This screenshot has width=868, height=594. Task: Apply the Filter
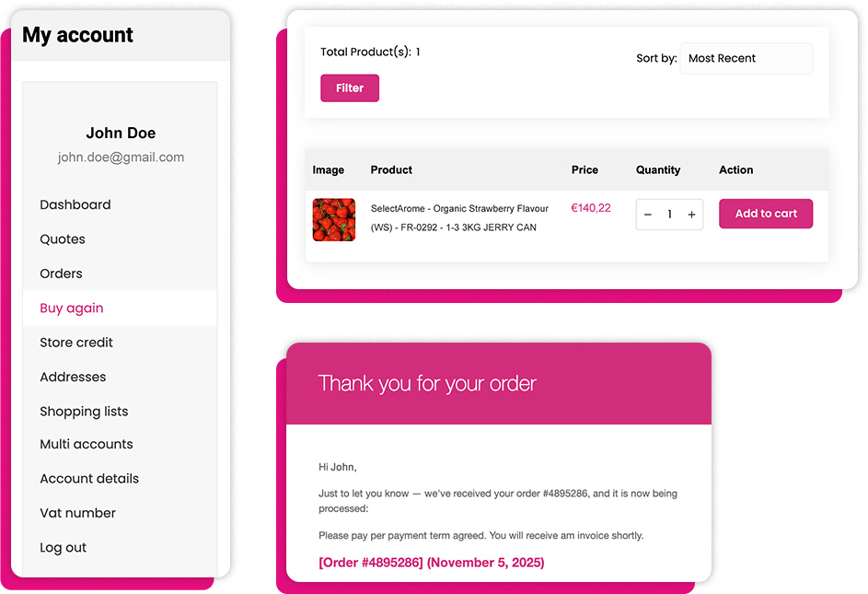(x=349, y=87)
